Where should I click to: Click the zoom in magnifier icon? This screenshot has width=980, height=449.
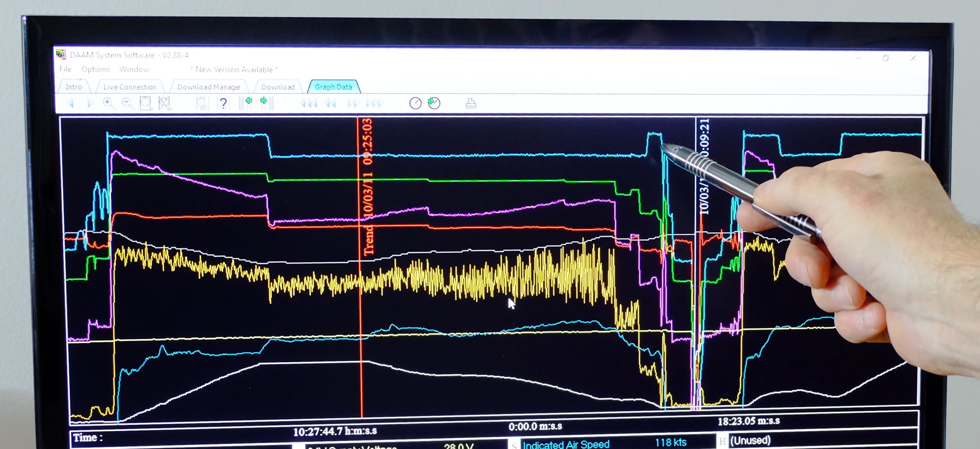point(108,103)
